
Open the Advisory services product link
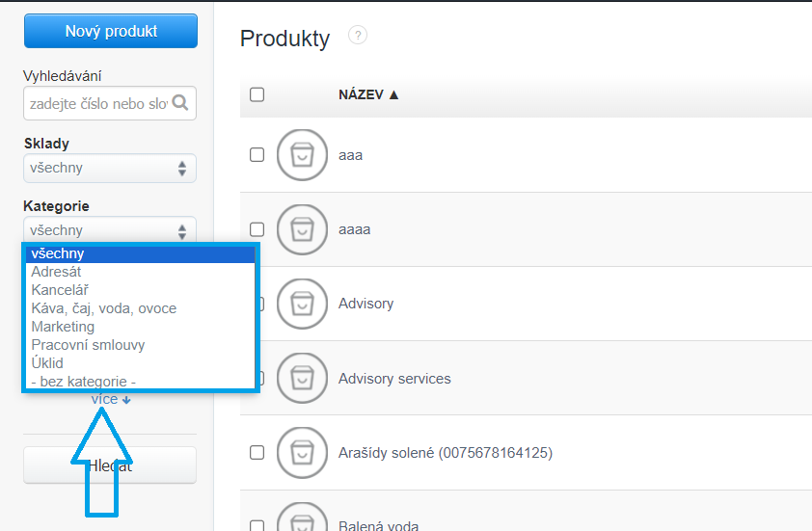point(394,379)
